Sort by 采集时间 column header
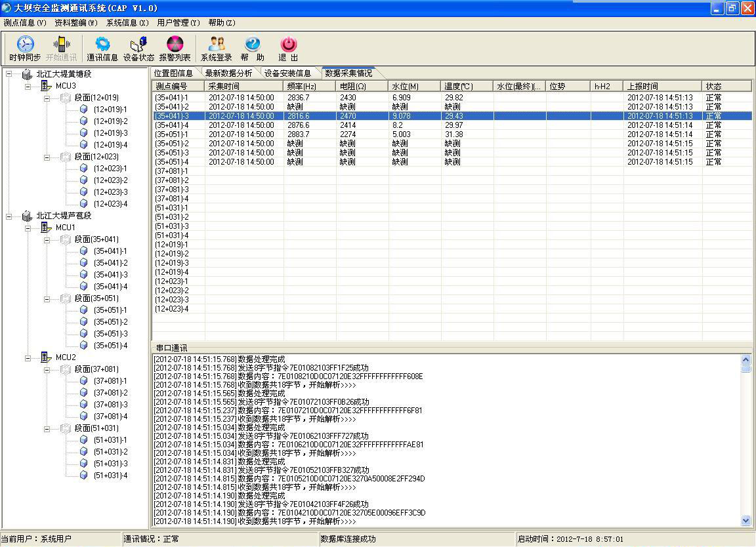 click(244, 87)
